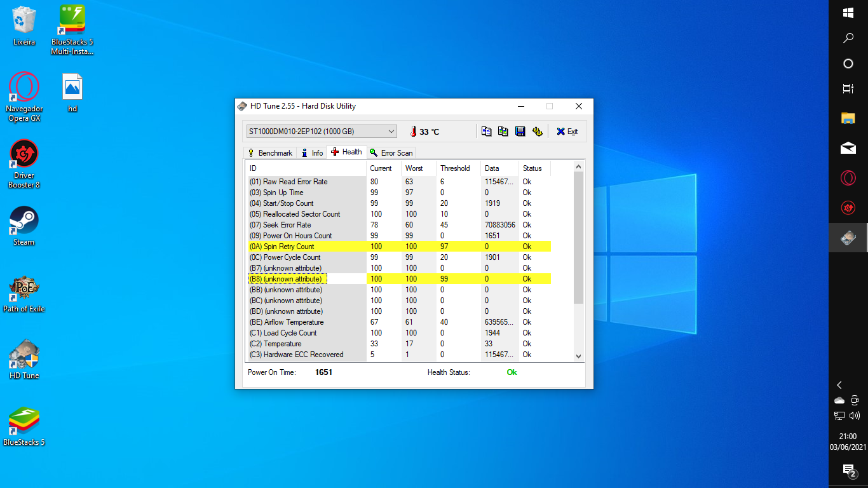Click the thermometer temperature icon
This screenshot has width=868, height=488.
tap(413, 132)
